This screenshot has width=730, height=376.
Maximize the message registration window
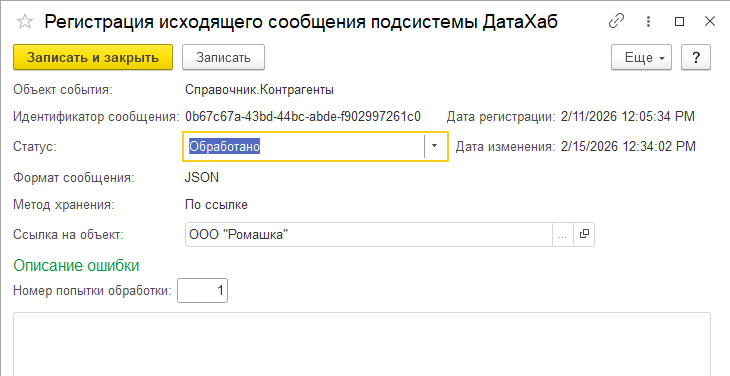point(679,21)
